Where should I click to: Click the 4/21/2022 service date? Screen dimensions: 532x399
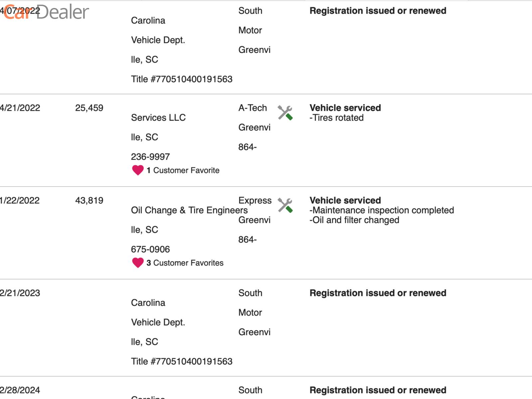point(20,108)
